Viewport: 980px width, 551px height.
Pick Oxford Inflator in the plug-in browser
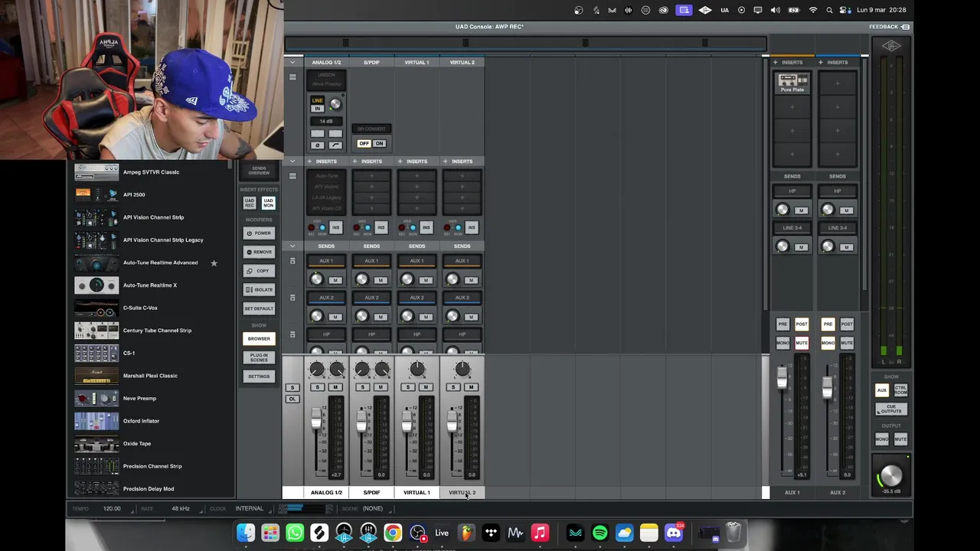pos(141,421)
